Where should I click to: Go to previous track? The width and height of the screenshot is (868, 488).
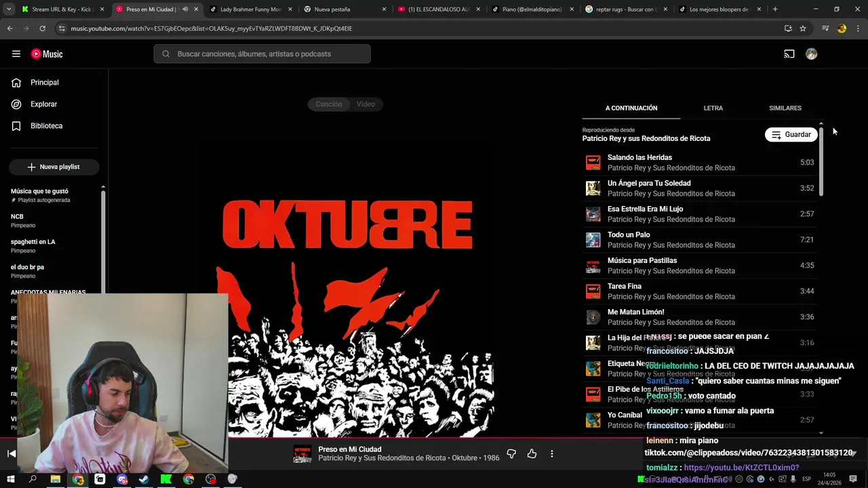click(12, 453)
